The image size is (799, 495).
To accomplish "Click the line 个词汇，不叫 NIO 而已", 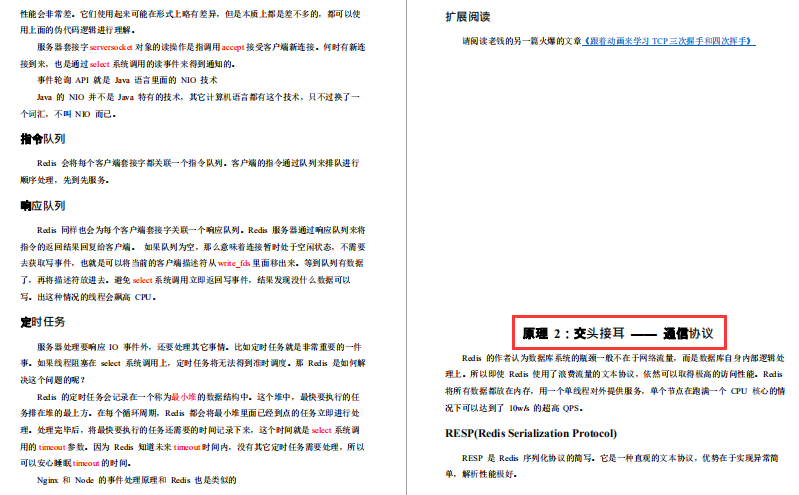I will pyautogui.click(x=68, y=114).
